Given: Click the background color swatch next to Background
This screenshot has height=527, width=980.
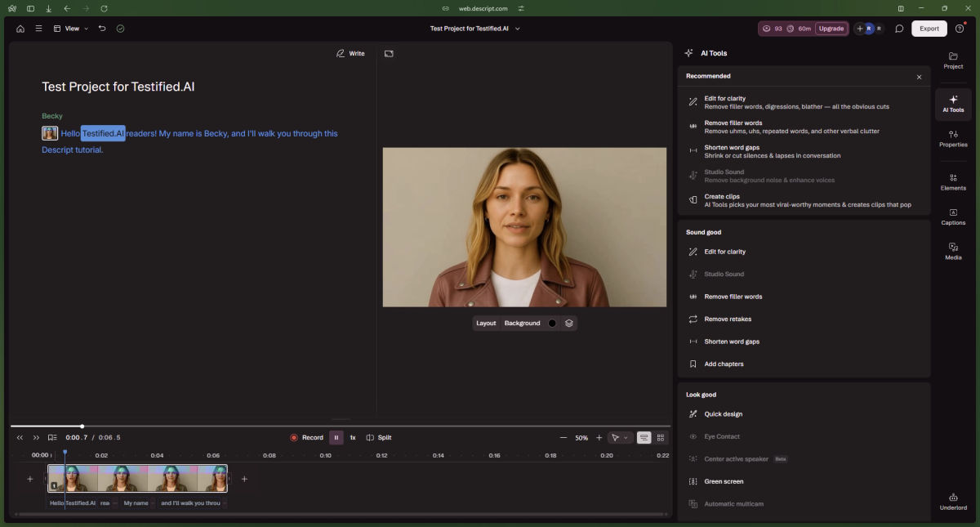Looking at the screenshot, I should (553, 323).
